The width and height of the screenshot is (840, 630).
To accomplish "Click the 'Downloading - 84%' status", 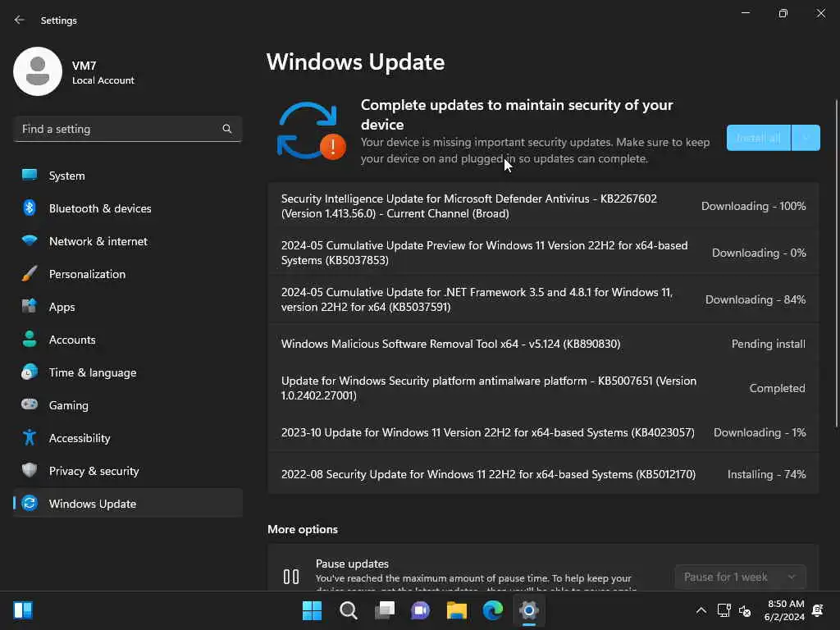I will [756, 299].
